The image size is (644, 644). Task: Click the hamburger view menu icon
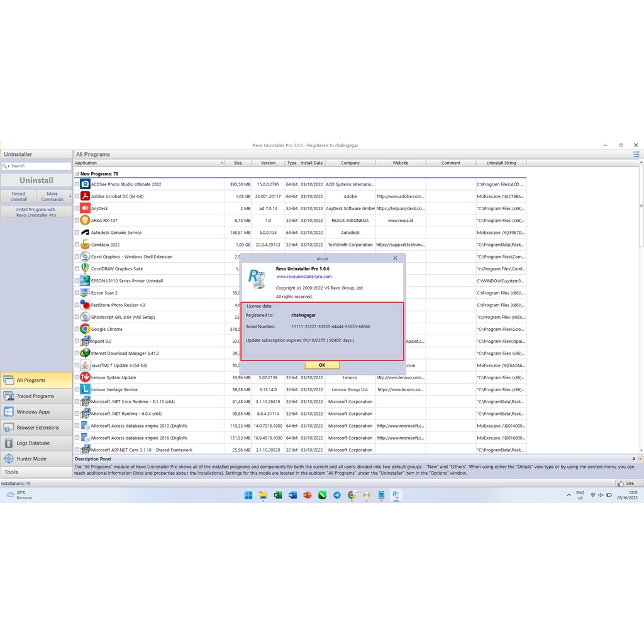pos(636,154)
